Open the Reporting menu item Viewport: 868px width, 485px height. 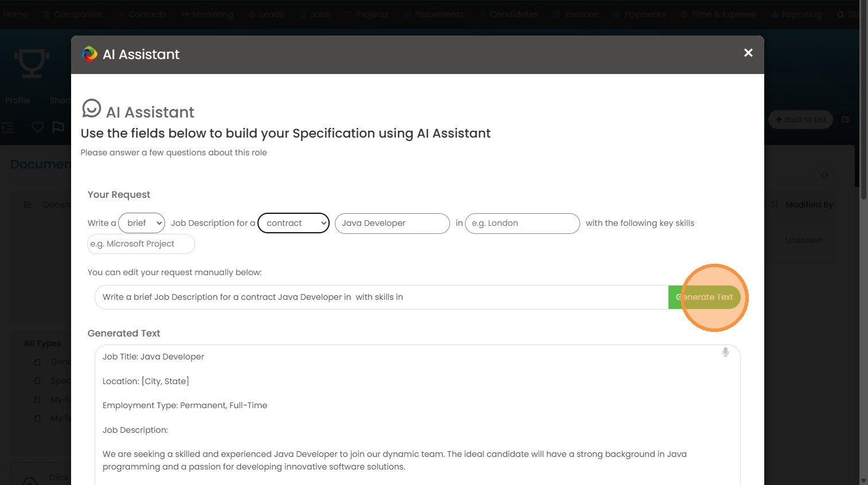pyautogui.click(x=796, y=14)
